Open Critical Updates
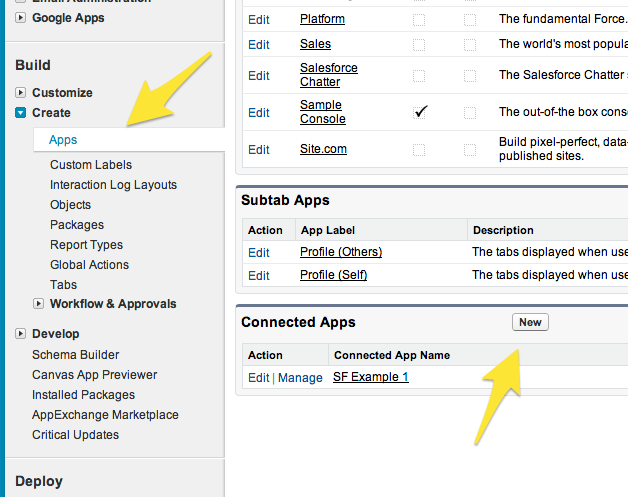 coord(75,435)
